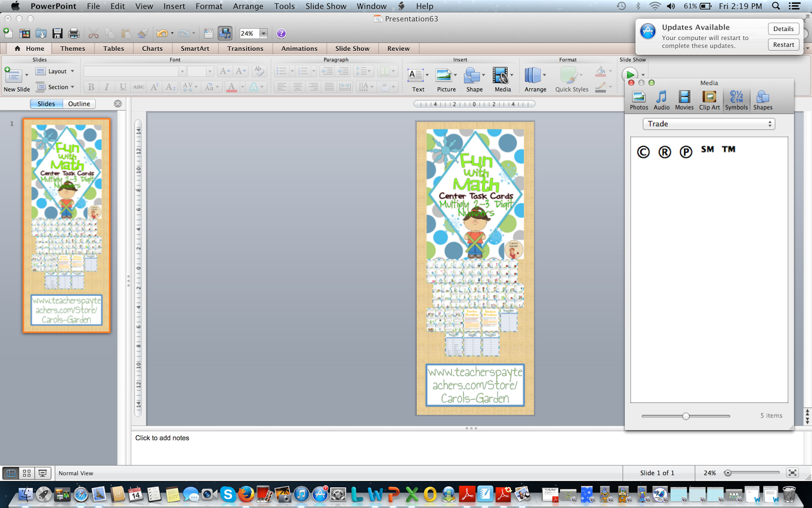Insert the sound recording ℗ symbol
The height and width of the screenshot is (508, 812).
coord(686,152)
